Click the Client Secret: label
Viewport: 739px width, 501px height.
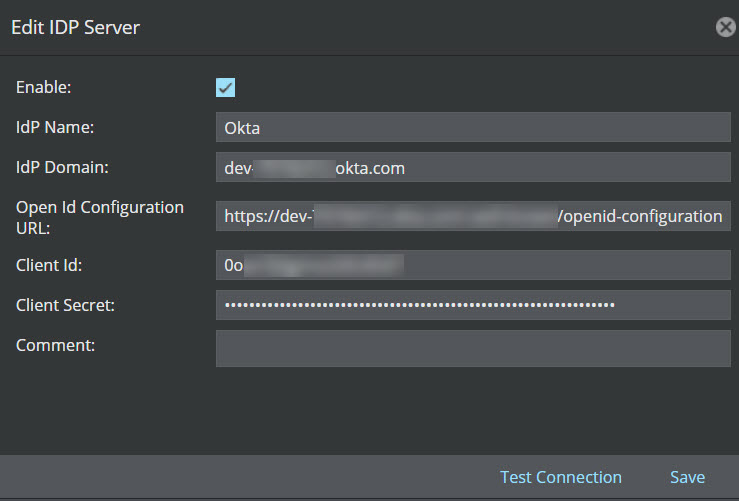66,305
